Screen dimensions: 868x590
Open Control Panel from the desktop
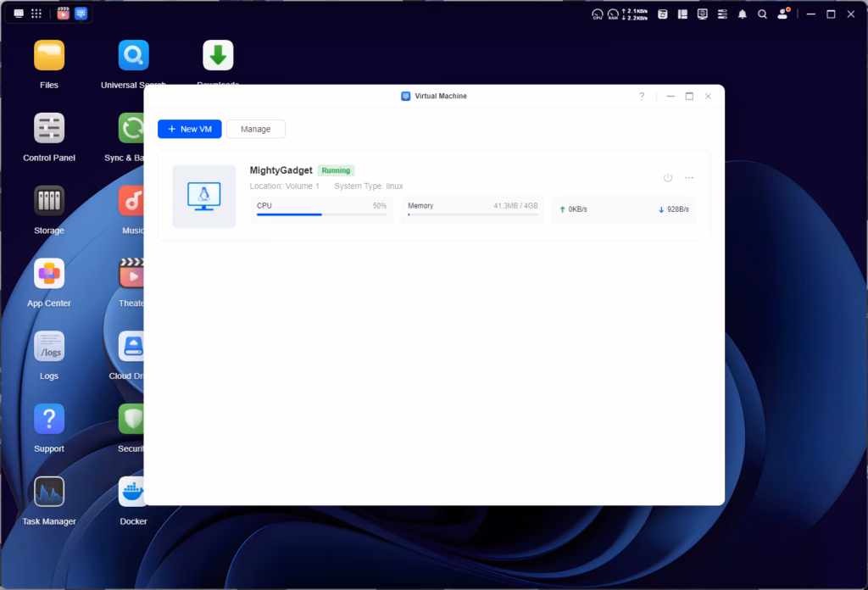pyautogui.click(x=49, y=129)
